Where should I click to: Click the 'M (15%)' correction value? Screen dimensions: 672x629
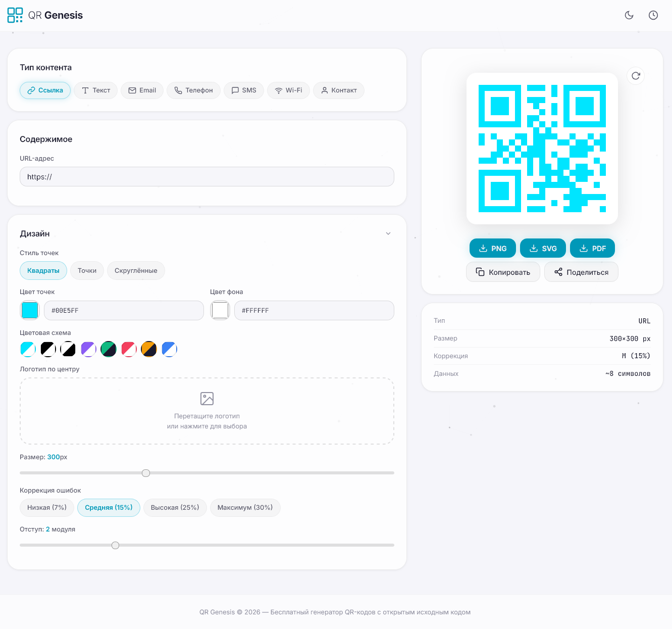636,356
